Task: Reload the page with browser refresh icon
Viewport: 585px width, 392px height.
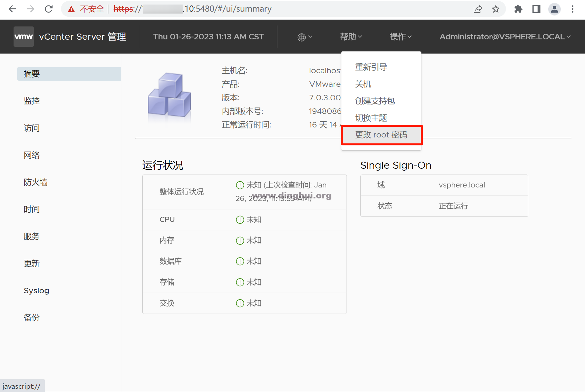Action: (x=49, y=9)
